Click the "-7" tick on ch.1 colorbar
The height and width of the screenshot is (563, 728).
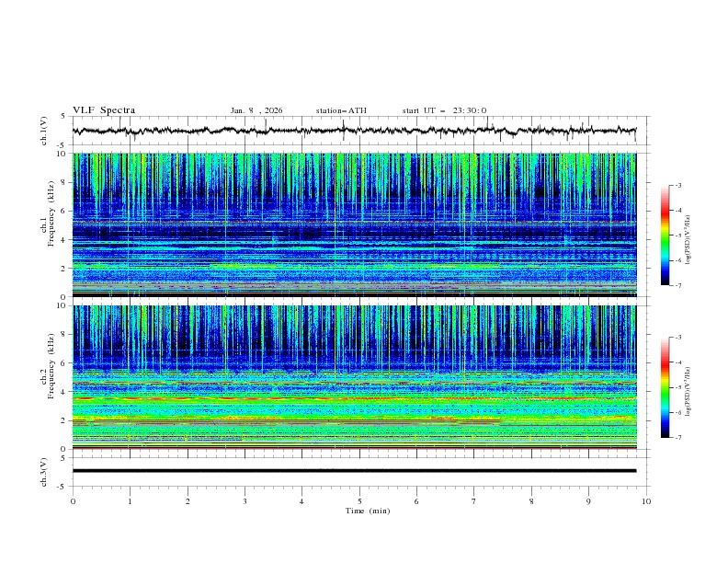point(678,285)
